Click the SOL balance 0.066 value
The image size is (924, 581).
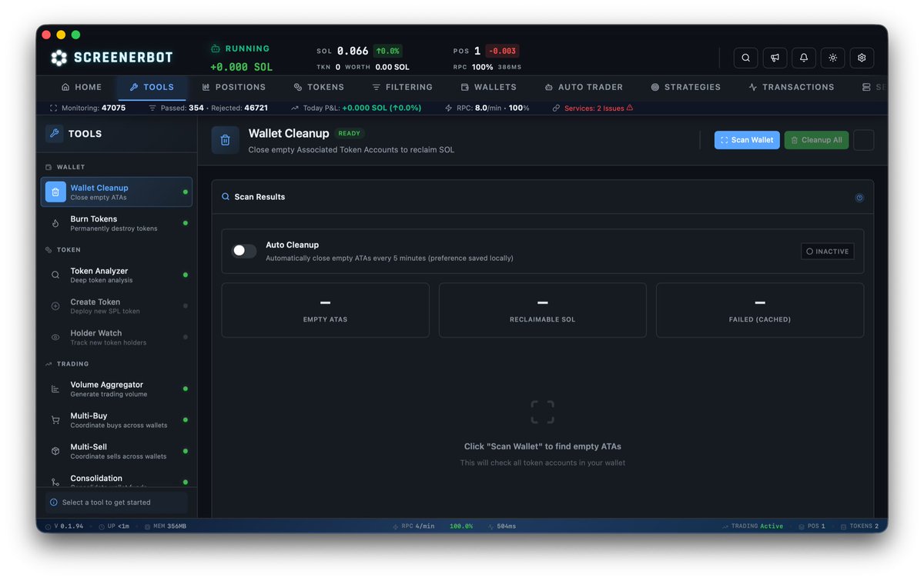353,51
